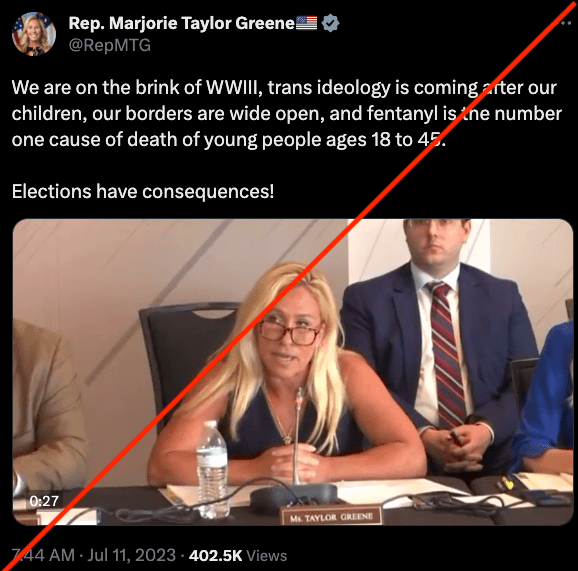Click the Rep. Marjorie Taylor Greene display name
The height and width of the screenshot is (571, 578).
tap(182, 23)
